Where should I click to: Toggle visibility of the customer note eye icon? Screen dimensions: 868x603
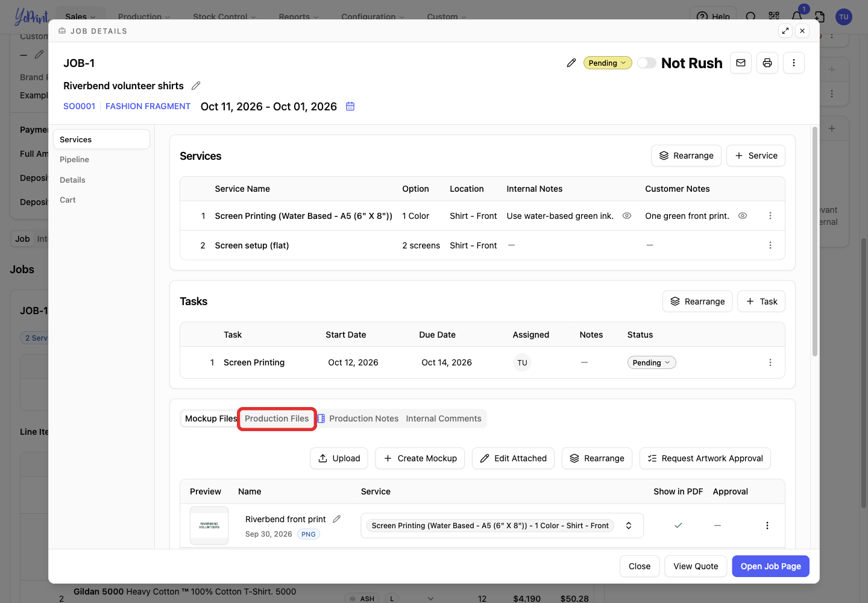point(743,216)
